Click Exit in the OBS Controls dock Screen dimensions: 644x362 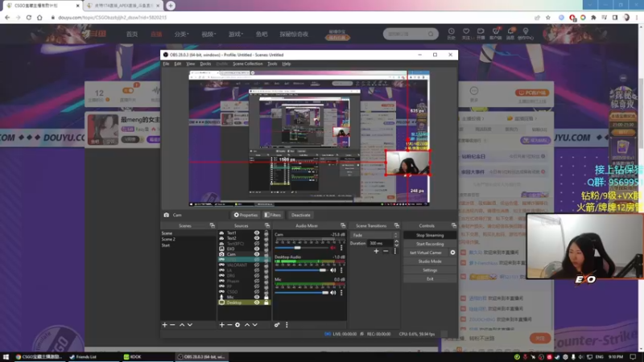pyautogui.click(x=430, y=278)
